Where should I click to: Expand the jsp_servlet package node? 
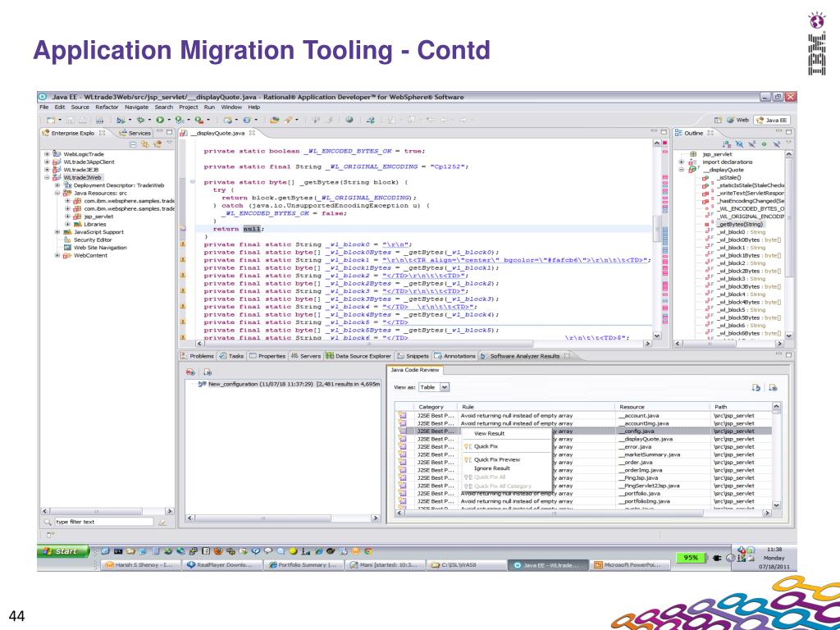[x=67, y=217]
